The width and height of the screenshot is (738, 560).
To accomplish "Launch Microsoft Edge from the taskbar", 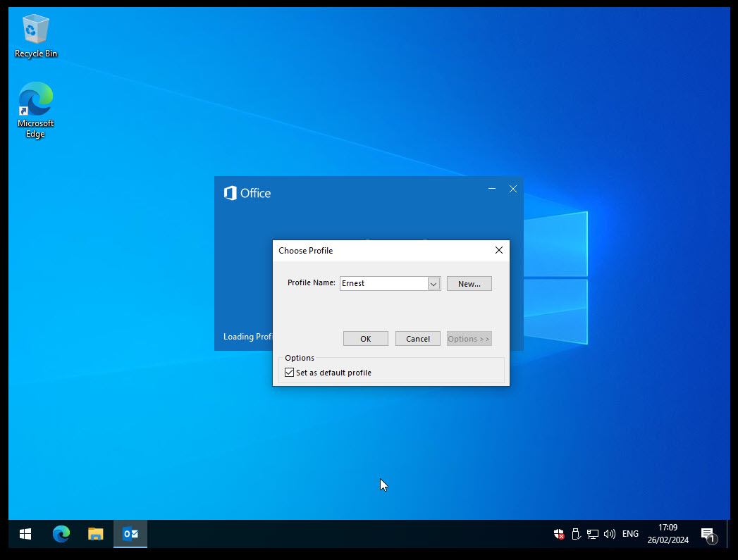I will point(61,534).
